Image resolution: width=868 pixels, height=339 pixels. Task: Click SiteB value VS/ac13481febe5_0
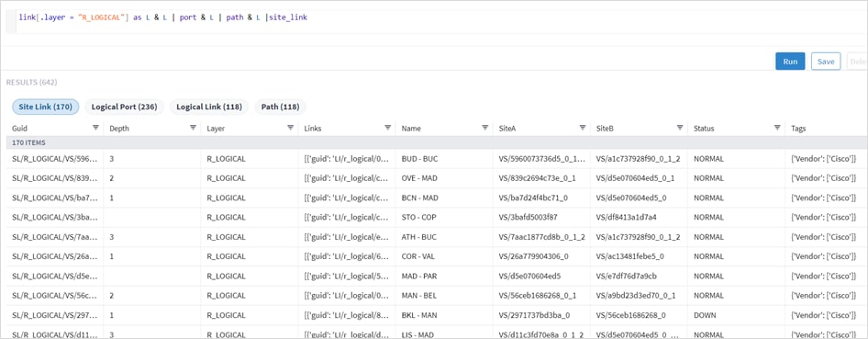pos(631,256)
